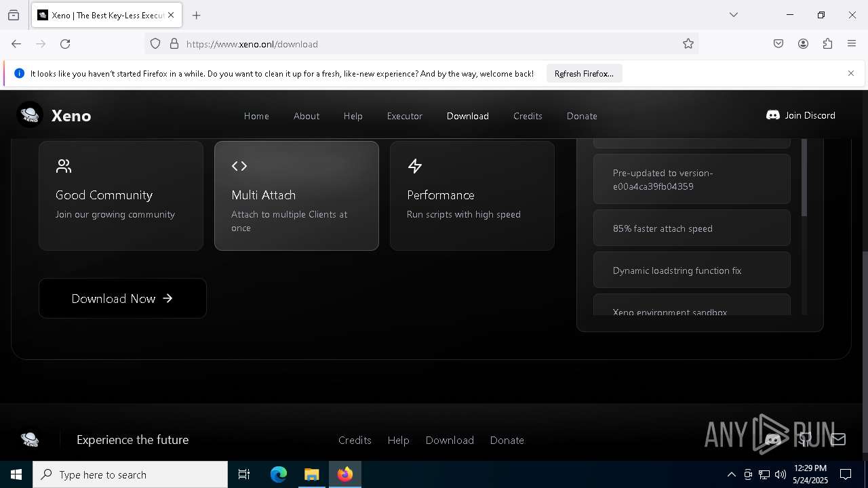The width and height of the screenshot is (868, 488).
Task: Click the tracking protection shield icon
Action: point(155,44)
